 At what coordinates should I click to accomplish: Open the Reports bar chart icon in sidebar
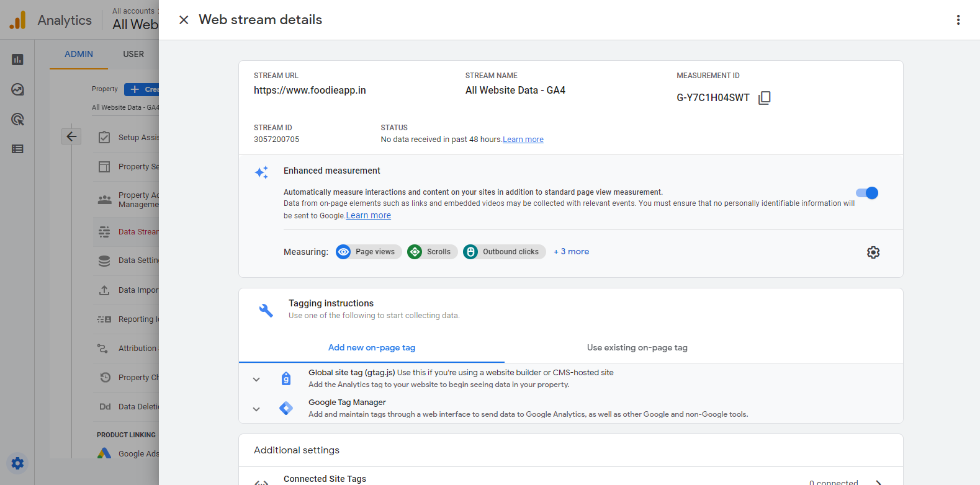click(17, 60)
